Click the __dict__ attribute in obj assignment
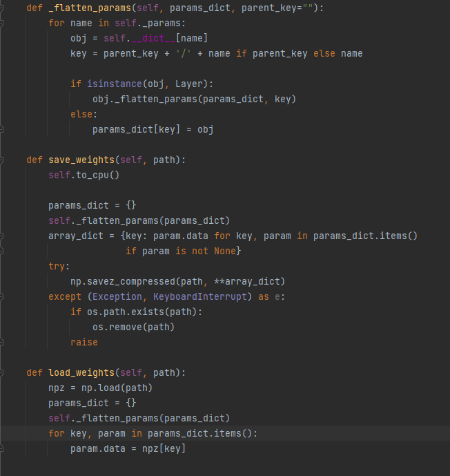The width and height of the screenshot is (450, 476). [153, 38]
